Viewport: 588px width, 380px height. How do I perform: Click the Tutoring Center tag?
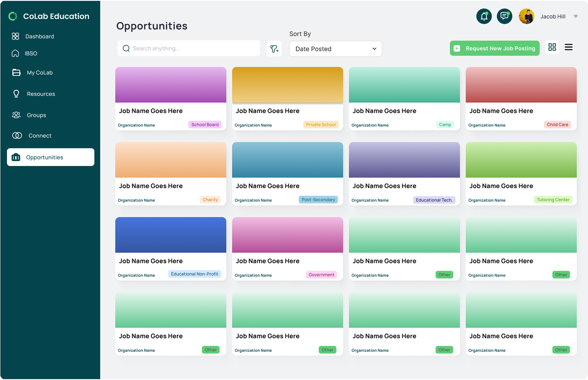coord(553,200)
